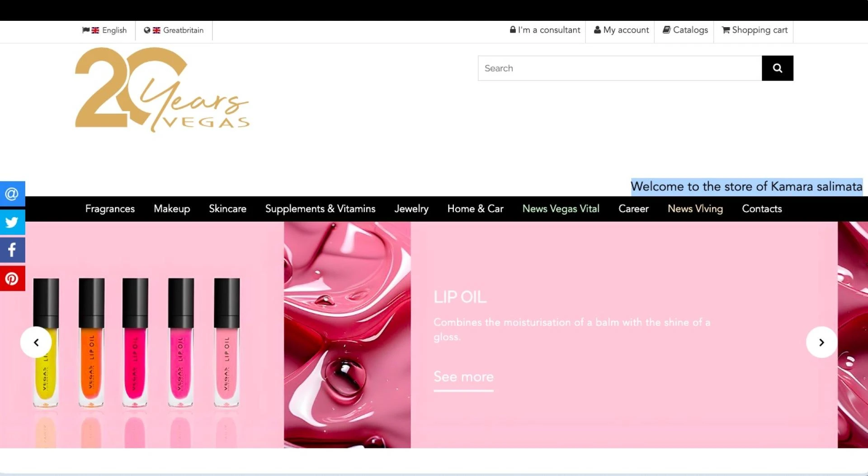
Task: Share page via Facebook icon
Action: [12, 250]
